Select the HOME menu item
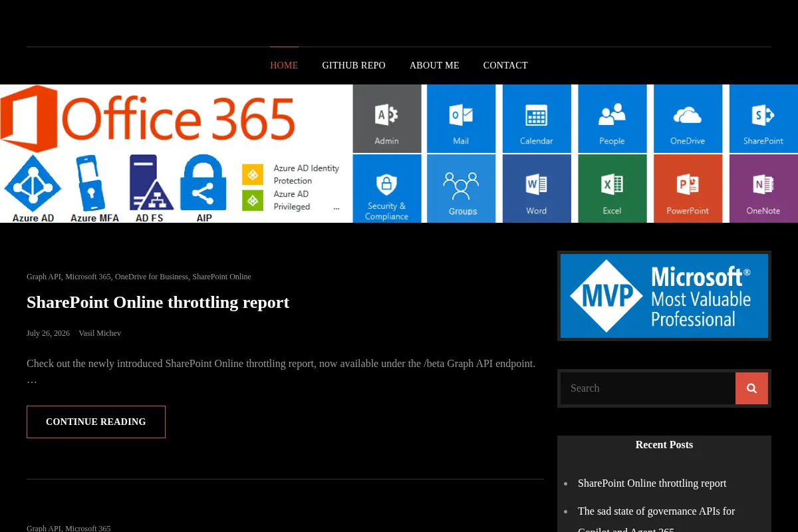 [284, 65]
